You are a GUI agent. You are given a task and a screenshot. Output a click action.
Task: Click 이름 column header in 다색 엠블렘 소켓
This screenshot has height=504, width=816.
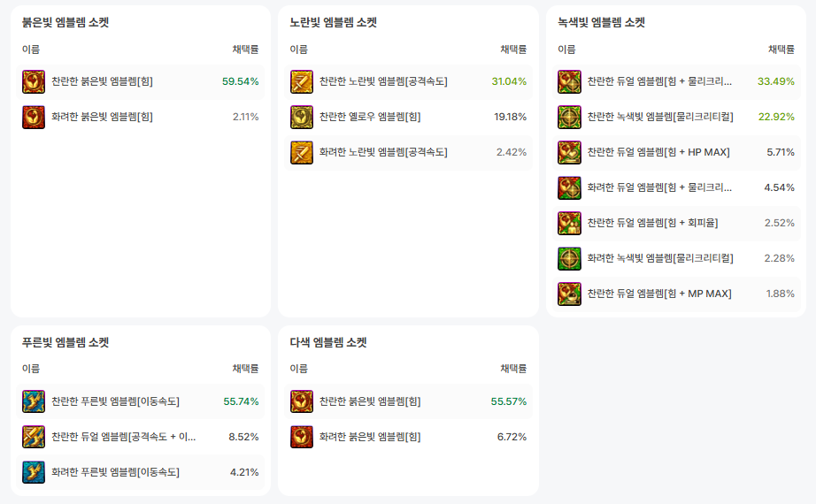tap(299, 369)
